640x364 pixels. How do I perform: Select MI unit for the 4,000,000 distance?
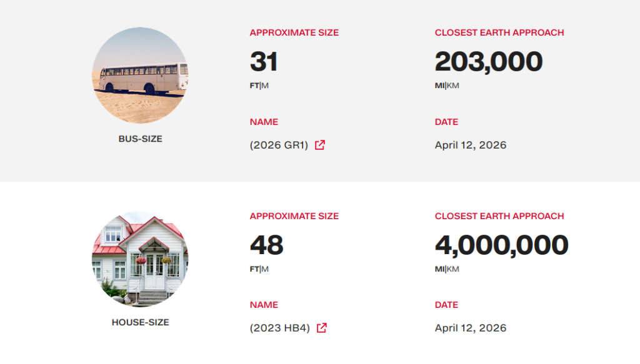point(439,269)
